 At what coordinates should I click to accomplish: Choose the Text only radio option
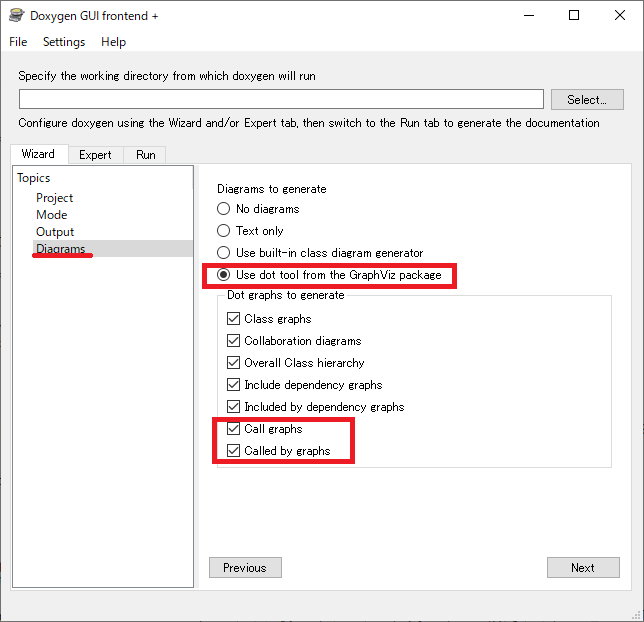(224, 231)
